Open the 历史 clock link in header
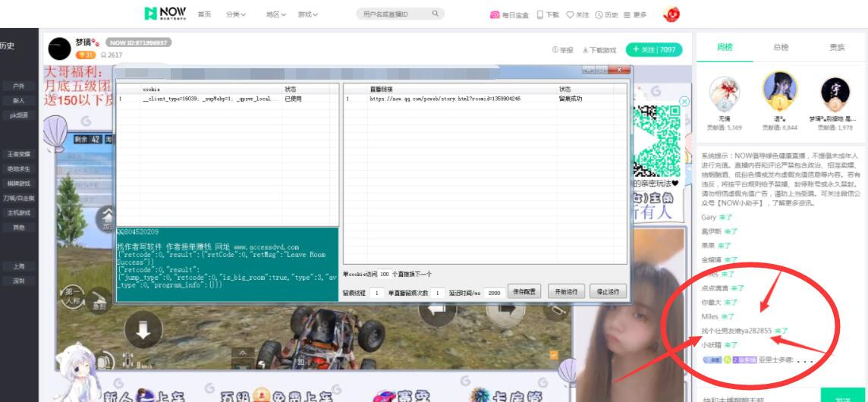This screenshot has width=868, height=402. (x=606, y=15)
